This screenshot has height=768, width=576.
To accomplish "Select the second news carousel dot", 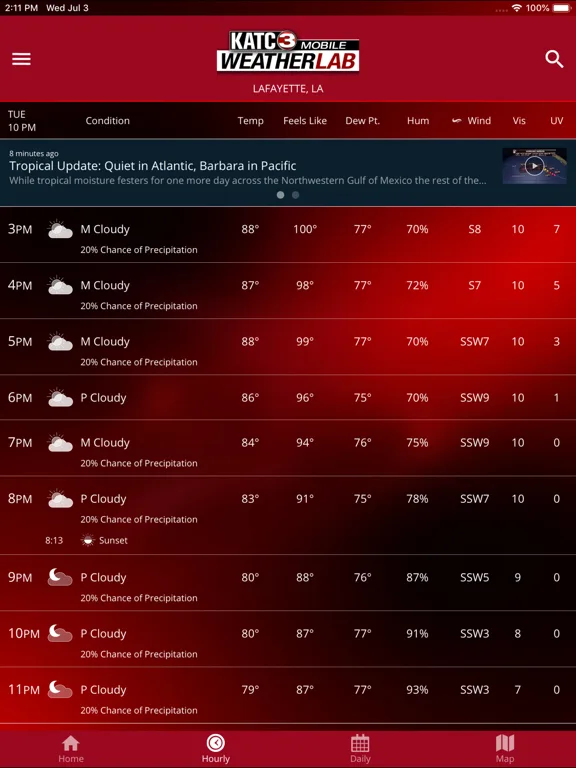I will [x=295, y=195].
